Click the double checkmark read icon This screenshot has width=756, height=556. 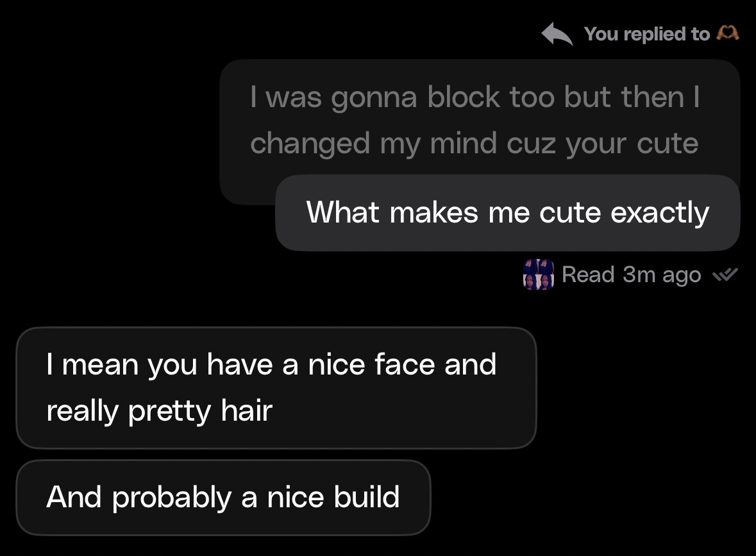click(x=725, y=275)
